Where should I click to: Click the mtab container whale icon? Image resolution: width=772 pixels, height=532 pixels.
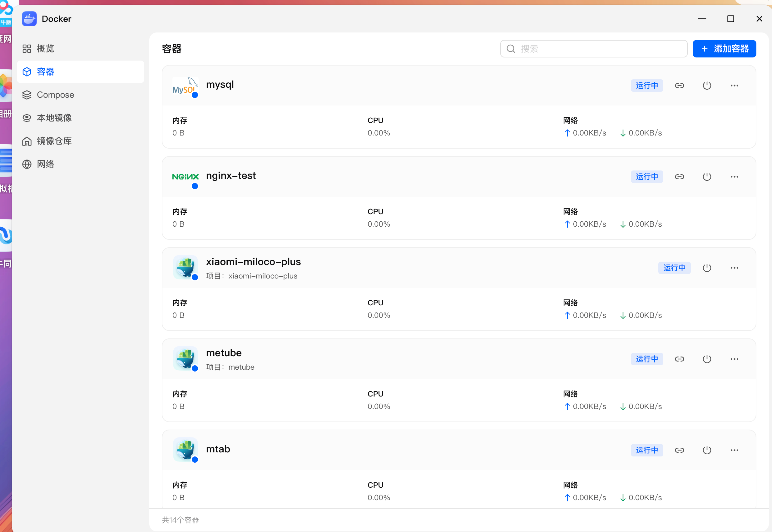pyautogui.click(x=185, y=450)
